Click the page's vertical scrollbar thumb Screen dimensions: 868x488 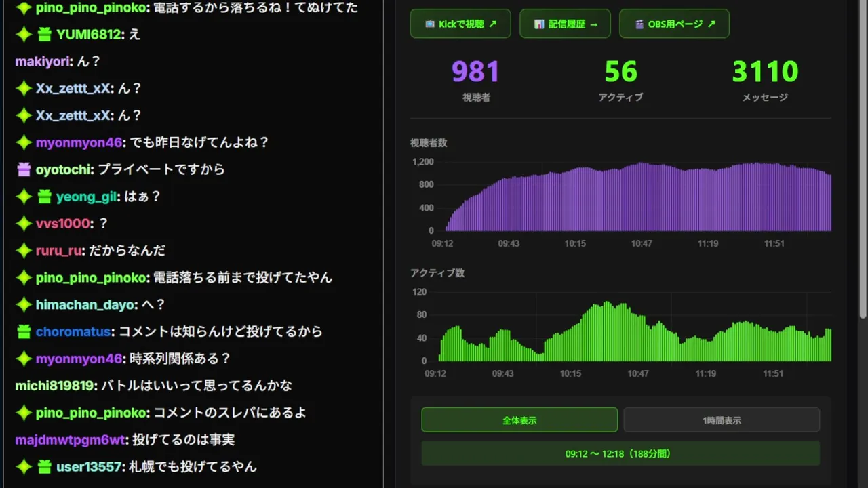[863, 159]
